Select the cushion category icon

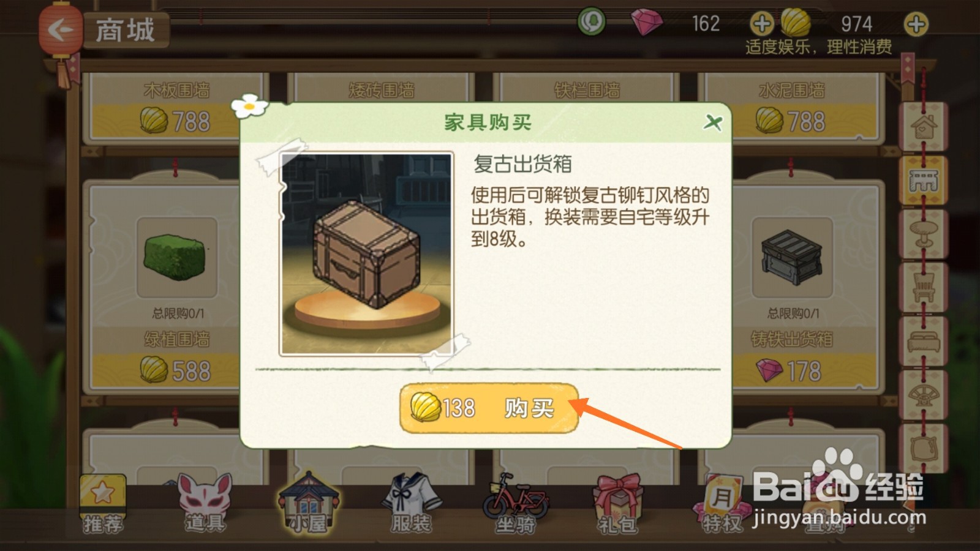[x=923, y=448]
